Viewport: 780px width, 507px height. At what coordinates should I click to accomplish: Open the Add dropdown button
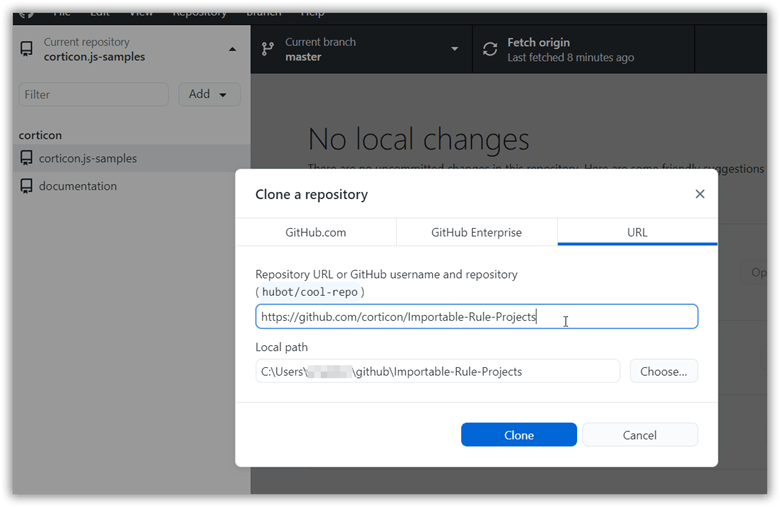click(x=209, y=94)
